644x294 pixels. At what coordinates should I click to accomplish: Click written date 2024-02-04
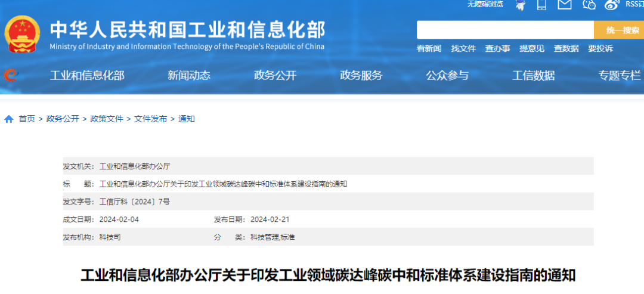(119, 219)
